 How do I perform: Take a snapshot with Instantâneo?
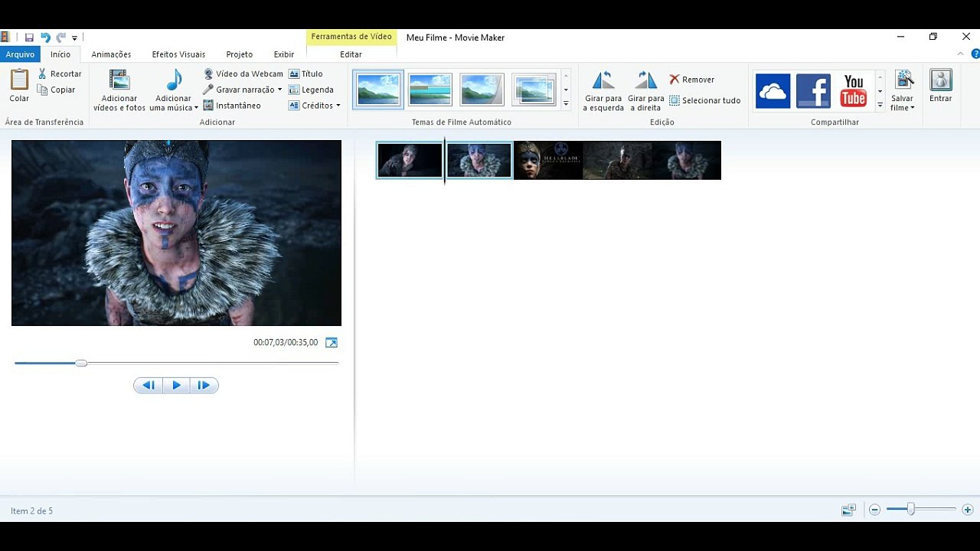point(232,106)
